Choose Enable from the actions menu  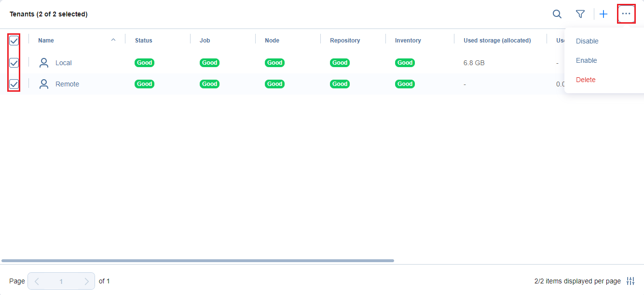[x=586, y=60]
